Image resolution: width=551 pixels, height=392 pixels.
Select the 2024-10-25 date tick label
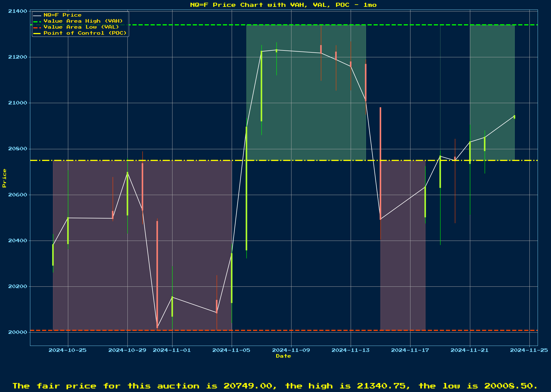coord(67,350)
